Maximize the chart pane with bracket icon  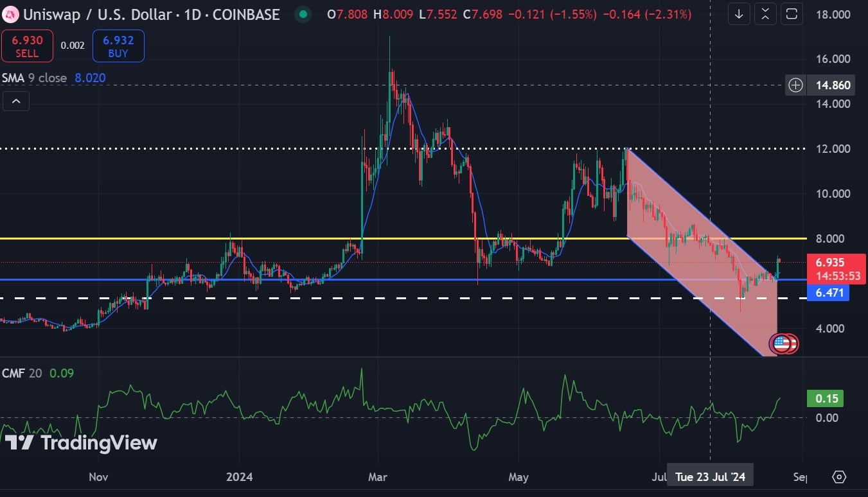pos(792,13)
